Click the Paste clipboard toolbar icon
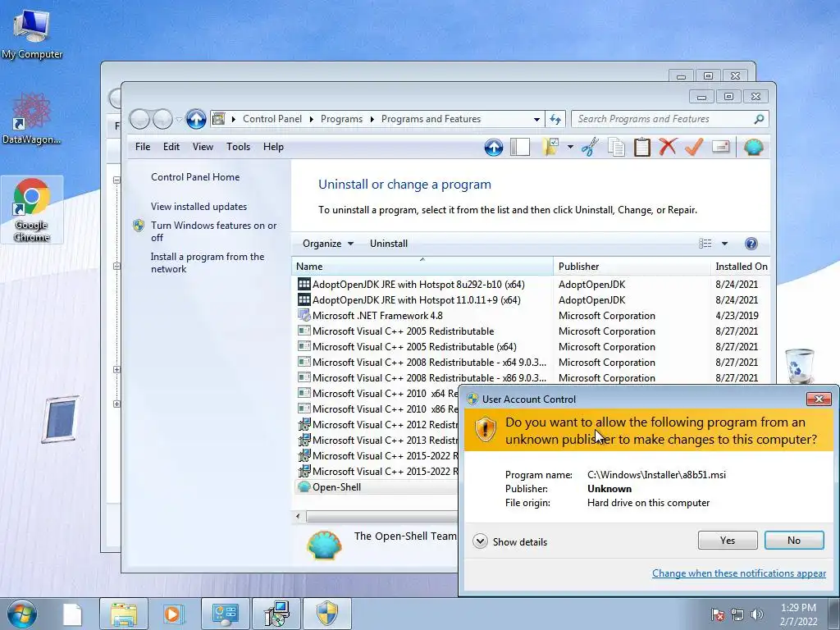The height and width of the screenshot is (630, 840). point(641,147)
